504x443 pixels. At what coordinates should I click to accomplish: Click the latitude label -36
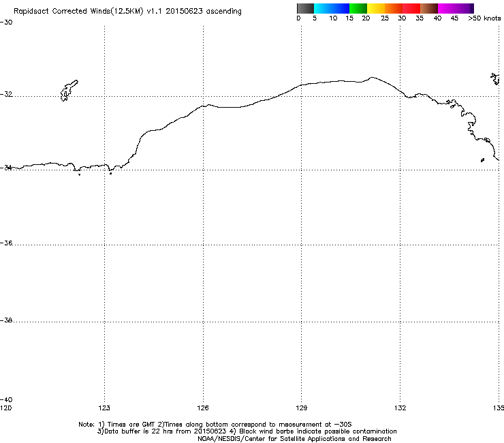(6, 243)
